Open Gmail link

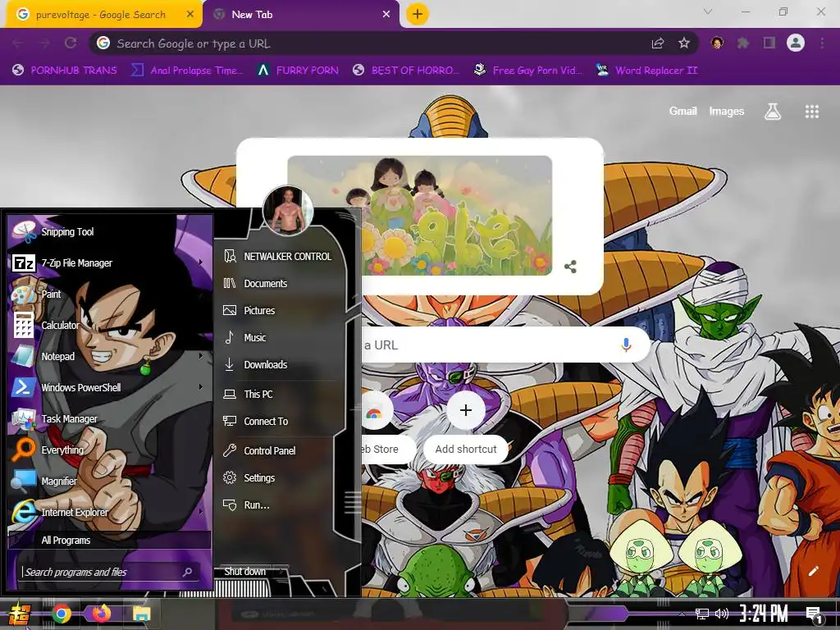point(682,111)
